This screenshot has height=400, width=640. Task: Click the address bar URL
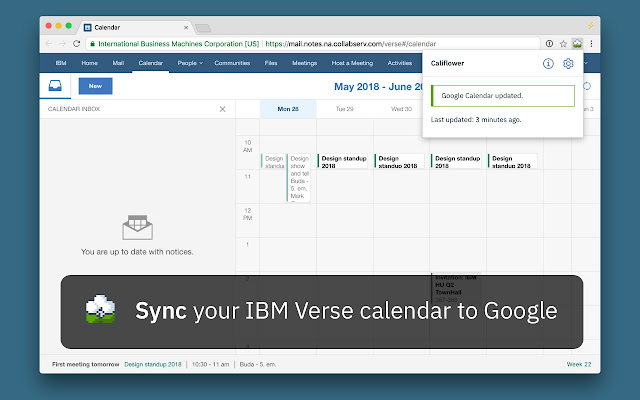click(350, 44)
